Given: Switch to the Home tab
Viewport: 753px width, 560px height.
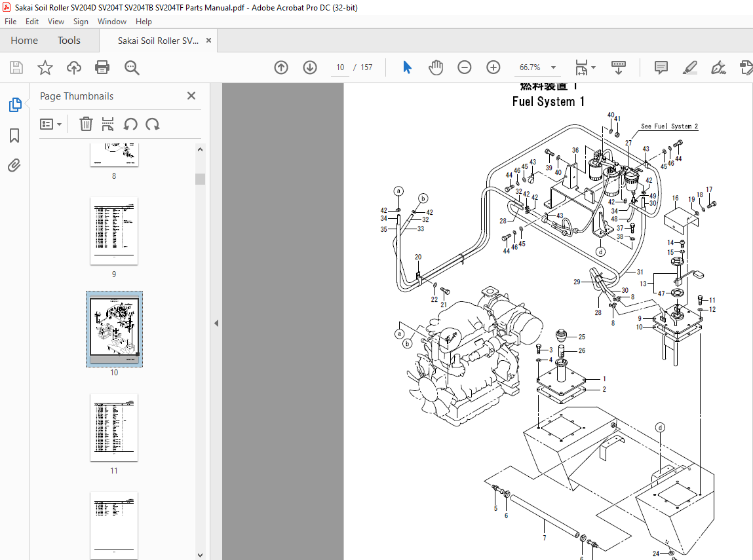Looking at the screenshot, I should pyautogui.click(x=24, y=41).
